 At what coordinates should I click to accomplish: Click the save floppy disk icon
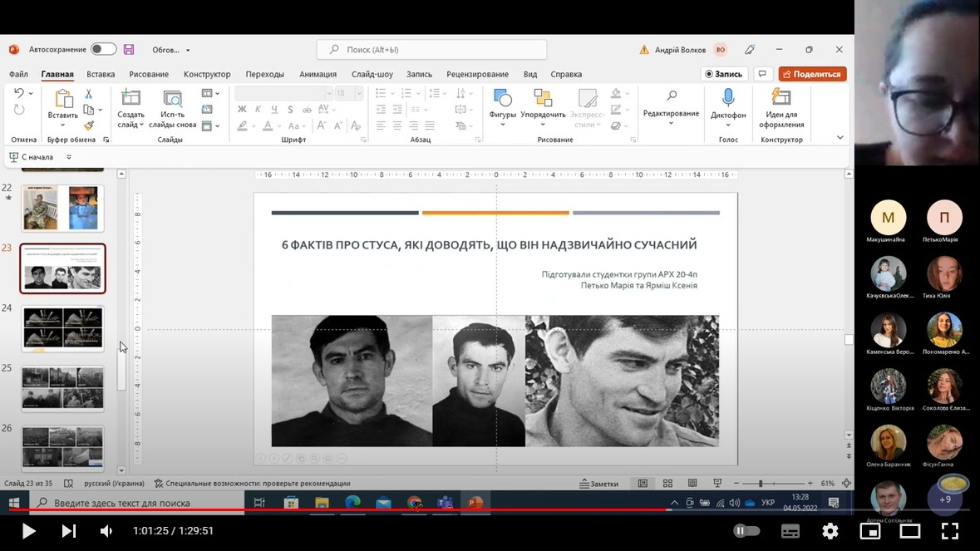[129, 49]
